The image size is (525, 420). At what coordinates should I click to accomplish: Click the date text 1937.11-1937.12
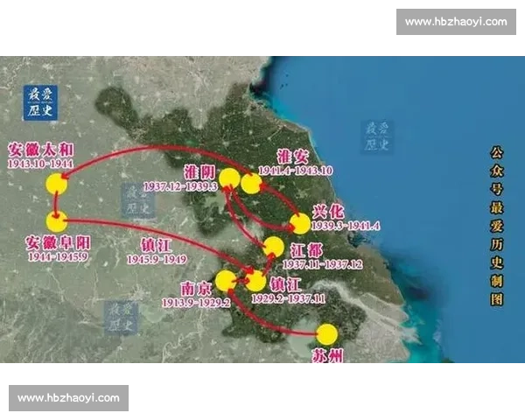(x=323, y=264)
